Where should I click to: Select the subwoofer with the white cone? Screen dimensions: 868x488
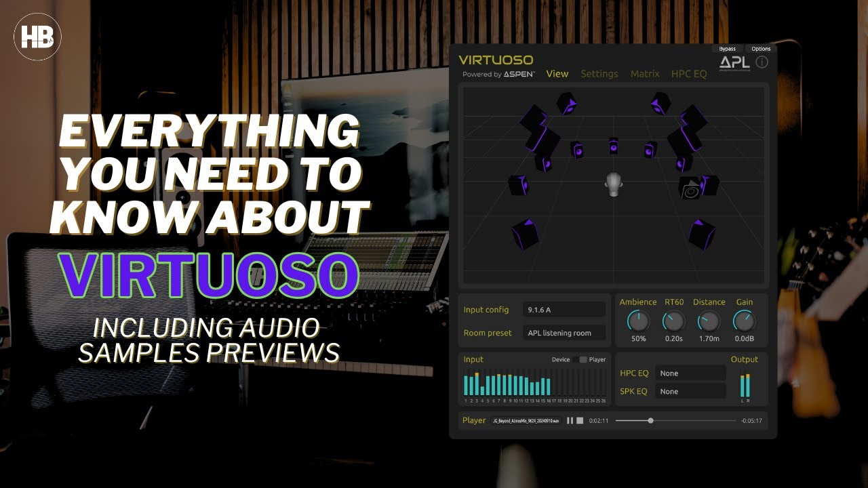[690, 188]
